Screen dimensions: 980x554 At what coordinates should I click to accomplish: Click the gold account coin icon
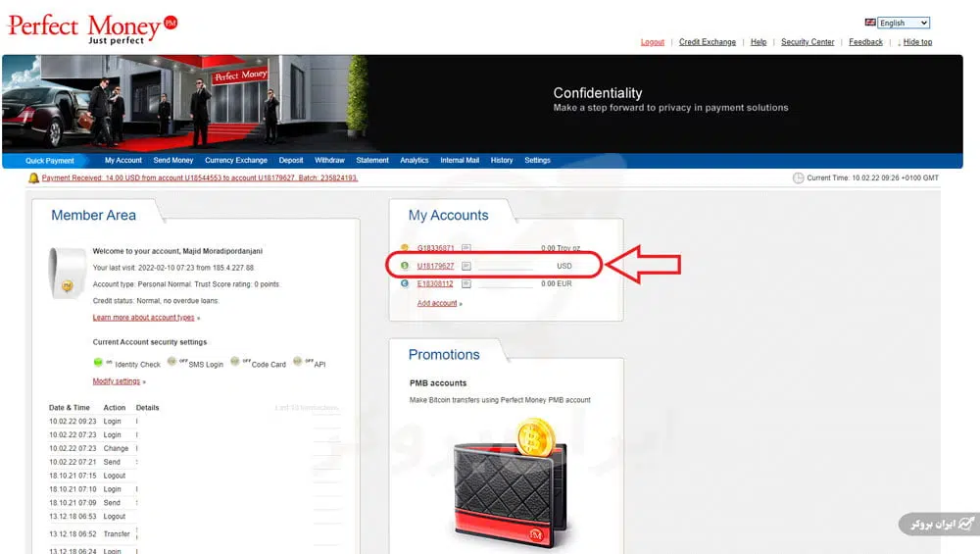(x=405, y=248)
